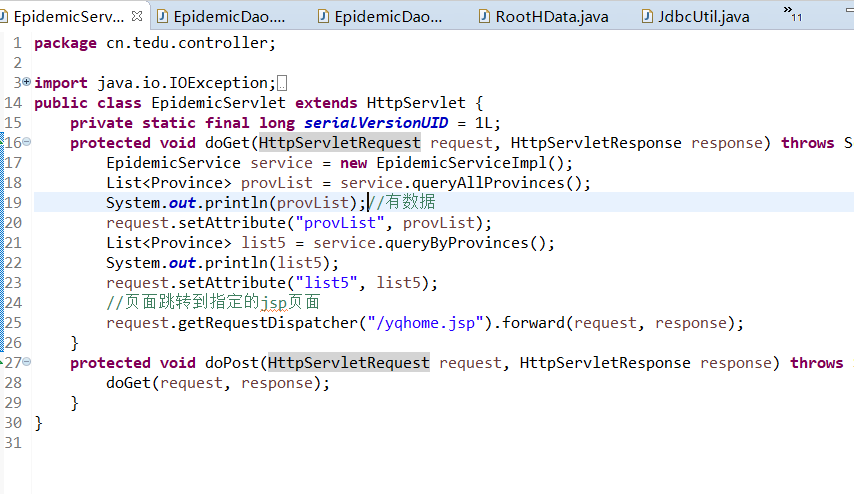854x494 pixels.
Task: Click line number 19 in the gutter
Action: 13,203
